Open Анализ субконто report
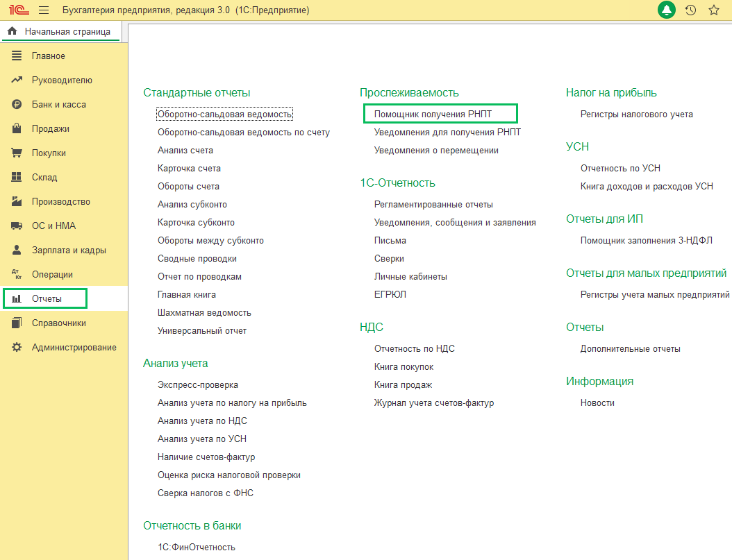The height and width of the screenshot is (560, 732). (192, 204)
